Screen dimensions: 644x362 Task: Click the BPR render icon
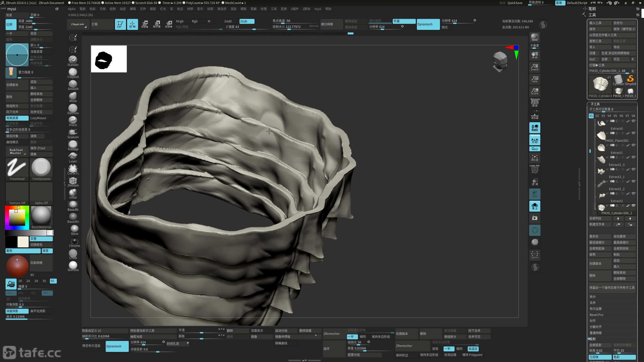535,37
